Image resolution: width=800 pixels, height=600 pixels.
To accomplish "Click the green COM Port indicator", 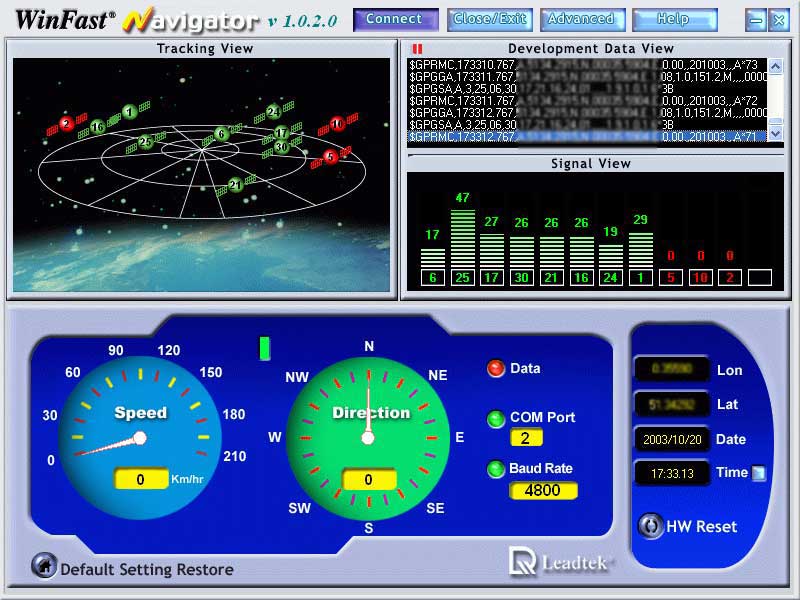I will pos(496,419).
